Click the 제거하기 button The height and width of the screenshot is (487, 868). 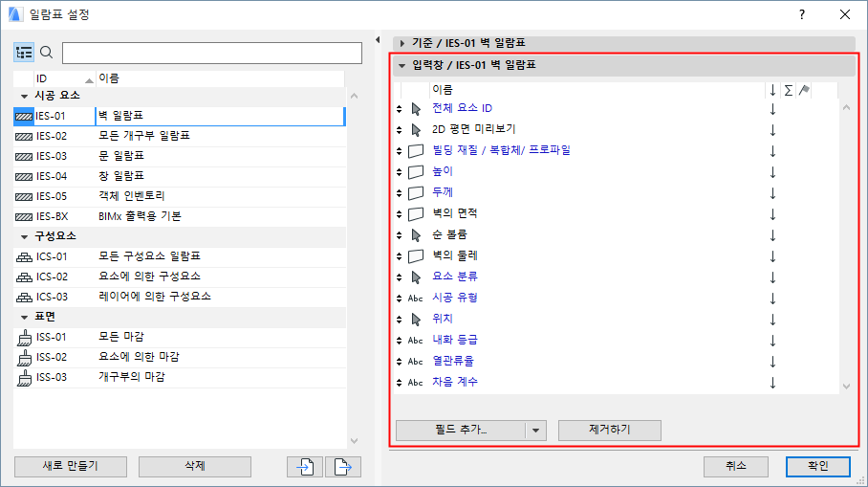pyautogui.click(x=610, y=431)
